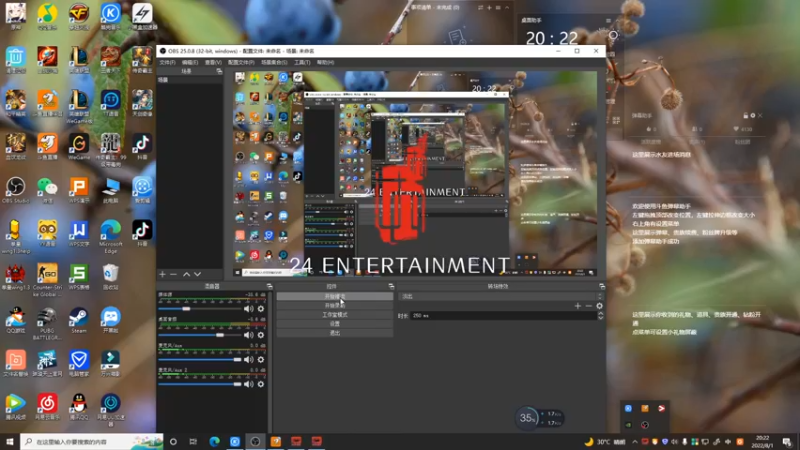Screen dimensions: 800x450
Task: Click the OBS preview canvas
Action: (x=415, y=174)
